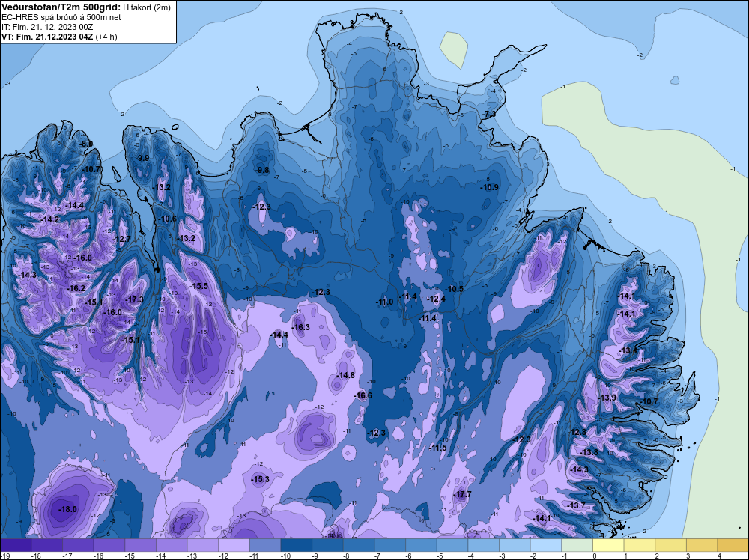Click the legend swatch starting at -5

point(452,545)
